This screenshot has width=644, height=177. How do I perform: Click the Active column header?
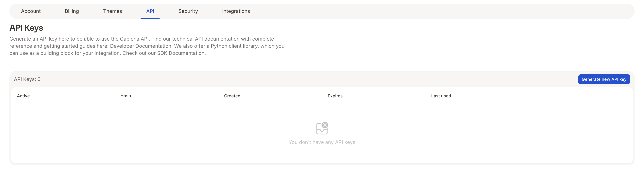point(23,96)
